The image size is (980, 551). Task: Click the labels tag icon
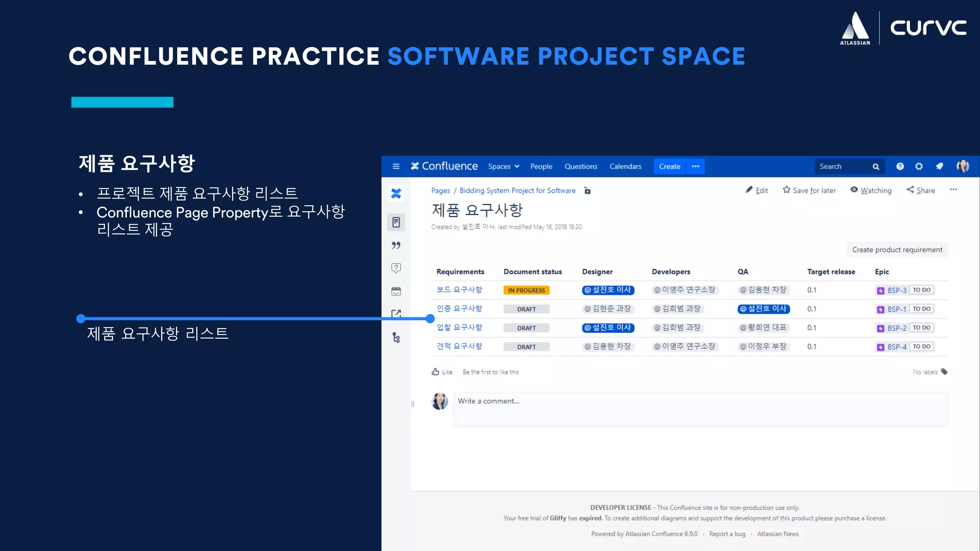944,372
